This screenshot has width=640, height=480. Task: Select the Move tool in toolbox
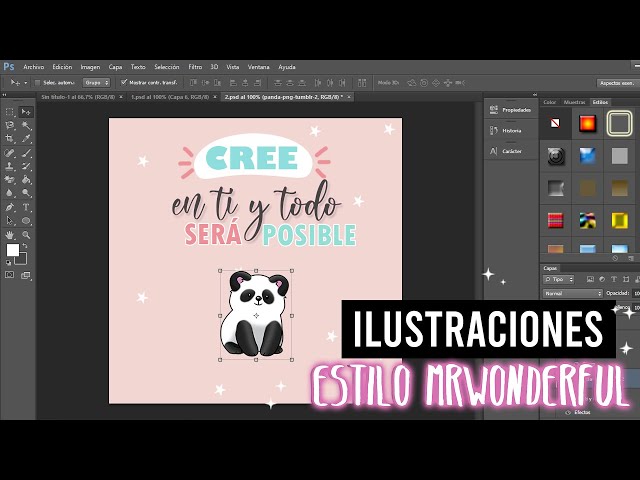pyautogui.click(x=26, y=112)
